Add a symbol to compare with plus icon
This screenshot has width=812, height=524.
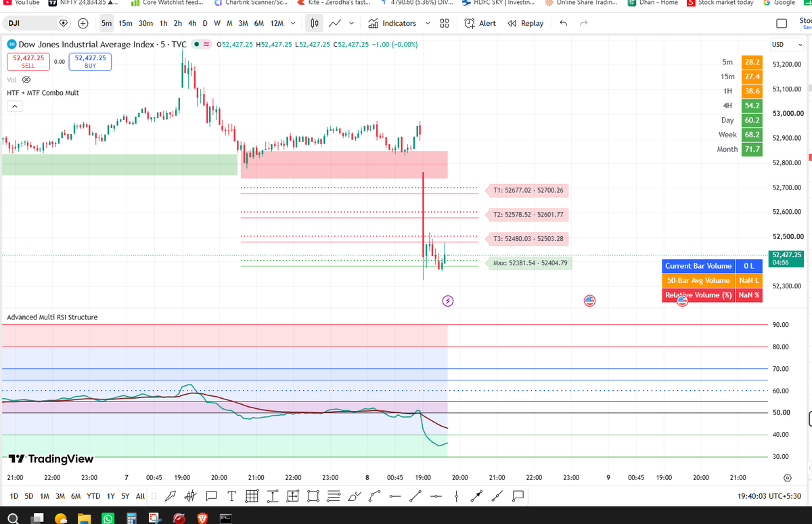83,23
